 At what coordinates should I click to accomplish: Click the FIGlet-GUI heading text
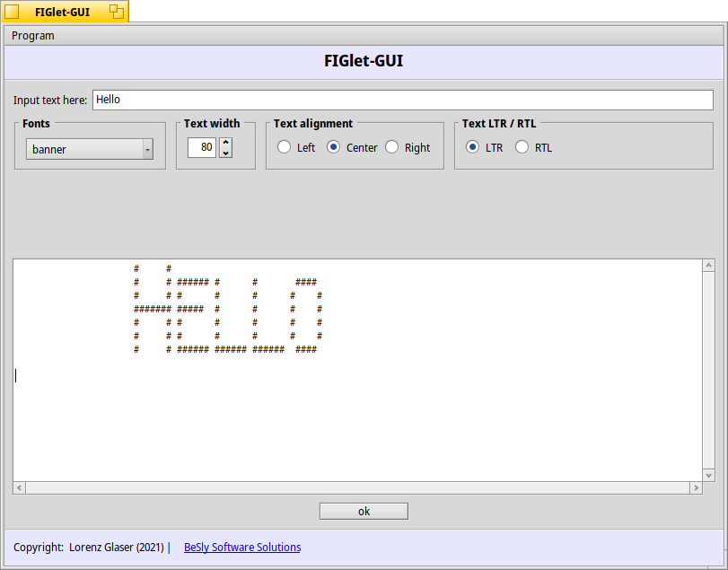pos(364,61)
